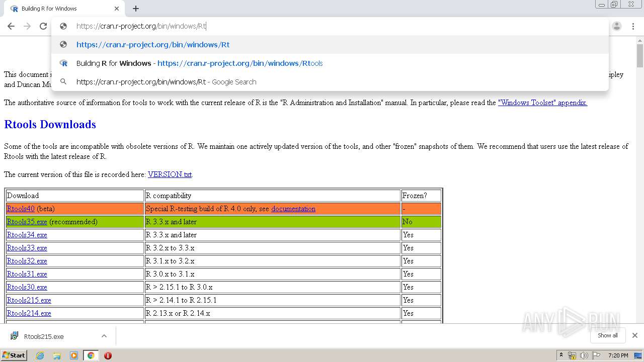Click the 'R > 2.15.1 to R 3.0.x' cell
644x362 pixels.
tap(273, 287)
